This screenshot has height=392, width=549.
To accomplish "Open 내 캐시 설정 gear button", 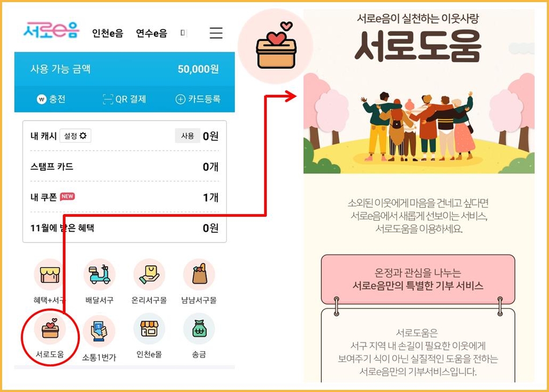I will [x=75, y=136].
